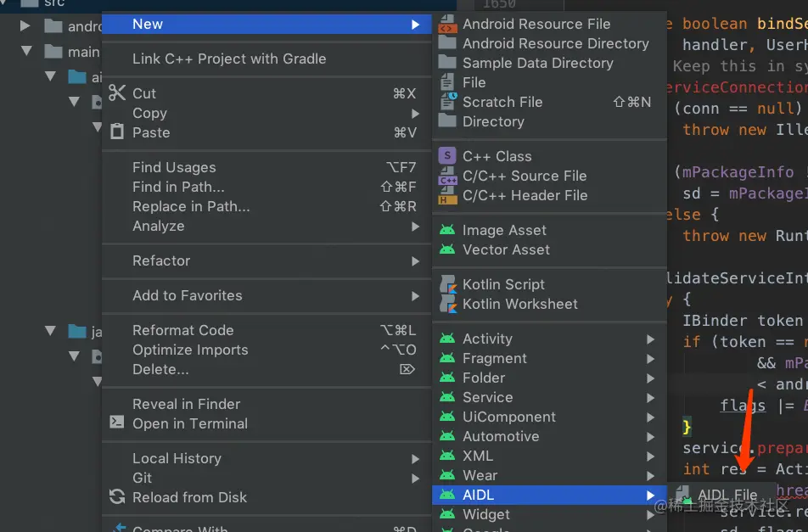The height and width of the screenshot is (532, 808).
Task: Expand the UiComponent submenu arrow
Action: coord(651,417)
